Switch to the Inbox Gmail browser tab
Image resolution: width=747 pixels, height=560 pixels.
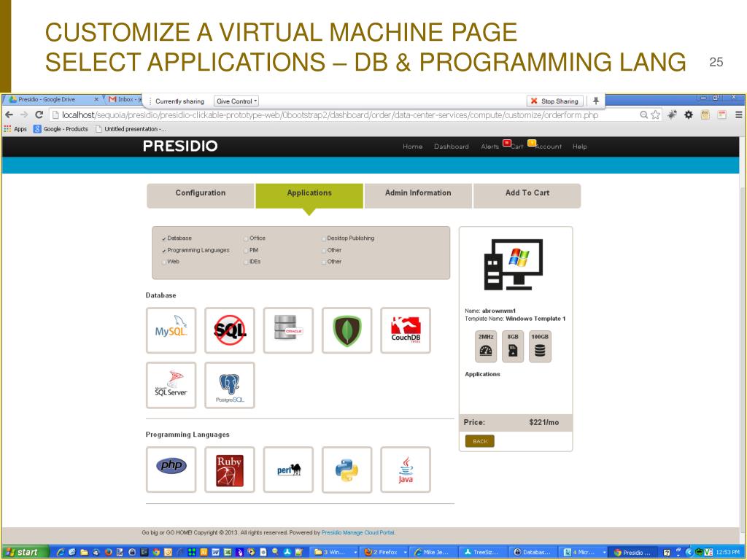[125, 99]
